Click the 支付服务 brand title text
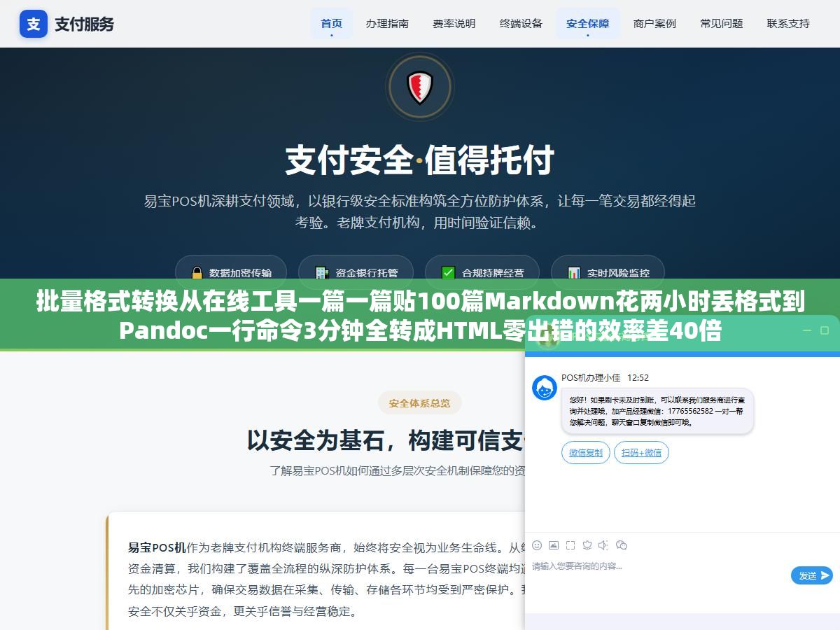Viewport: 840px width, 630px height. coord(84,24)
